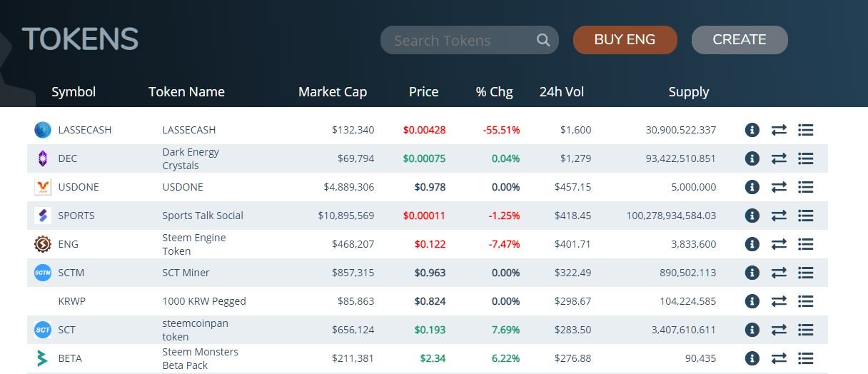Screen dimensions: 868x374
Task: Click the USDONE token logo
Action: [43, 187]
